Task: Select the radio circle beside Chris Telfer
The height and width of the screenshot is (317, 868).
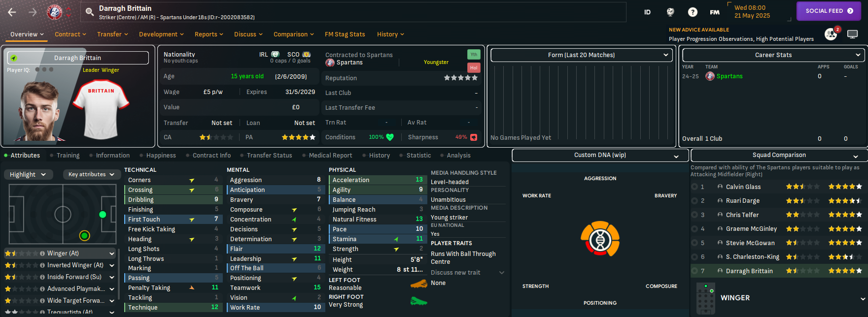Action: pyautogui.click(x=694, y=215)
